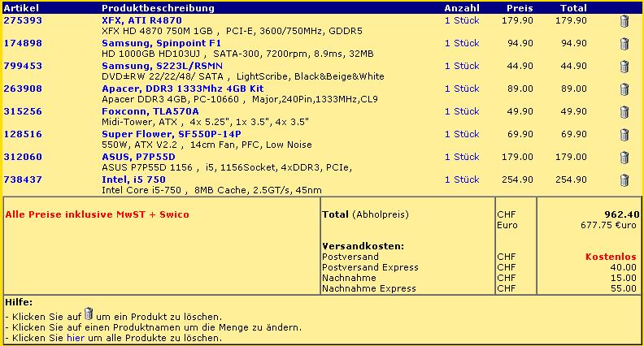The height and width of the screenshot is (346, 644).
Task: Click total amount 962.40 CHF
Action: (622, 214)
